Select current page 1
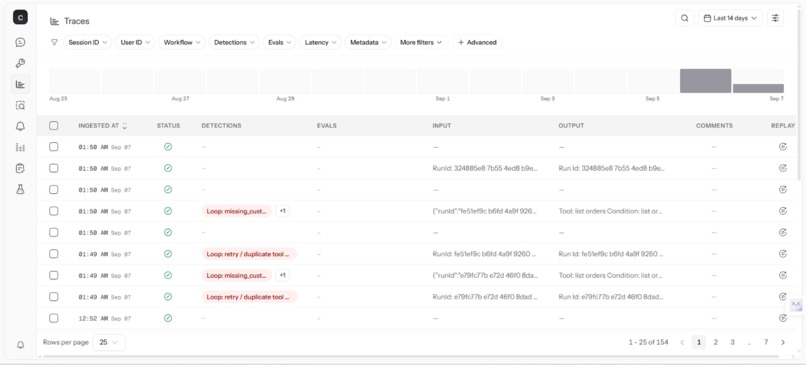This screenshot has height=365, width=806. (699, 342)
